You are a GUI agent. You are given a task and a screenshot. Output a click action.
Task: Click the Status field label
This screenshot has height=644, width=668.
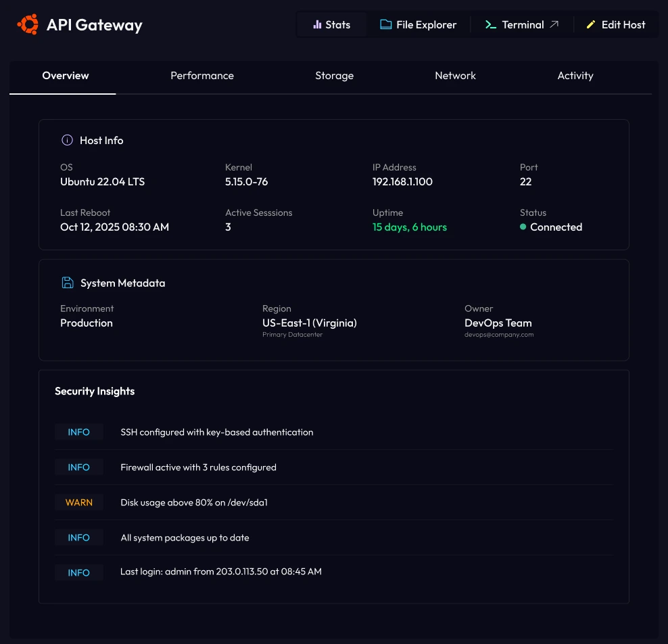click(533, 212)
